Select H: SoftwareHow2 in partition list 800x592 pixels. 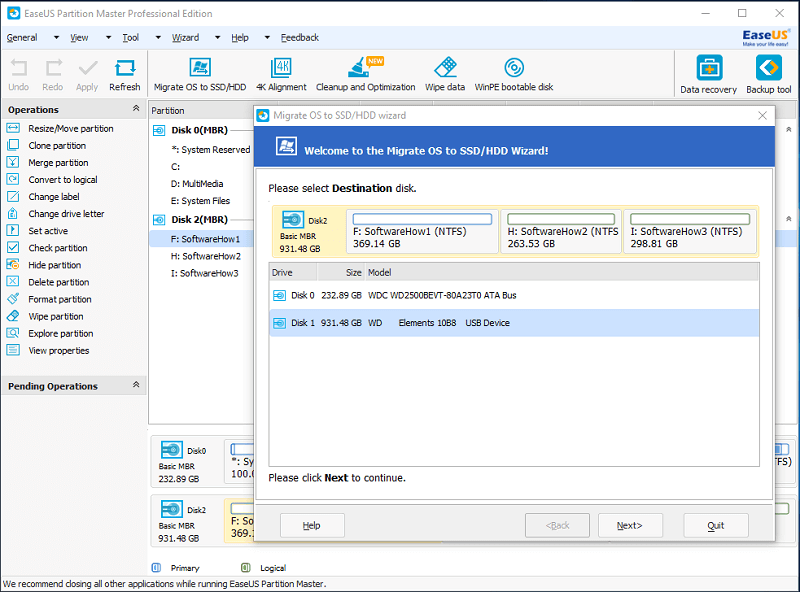click(x=206, y=256)
